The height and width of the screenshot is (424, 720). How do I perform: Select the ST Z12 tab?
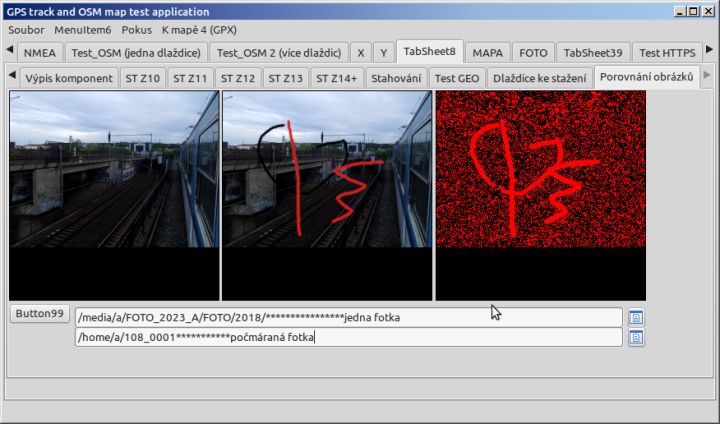pos(238,78)
